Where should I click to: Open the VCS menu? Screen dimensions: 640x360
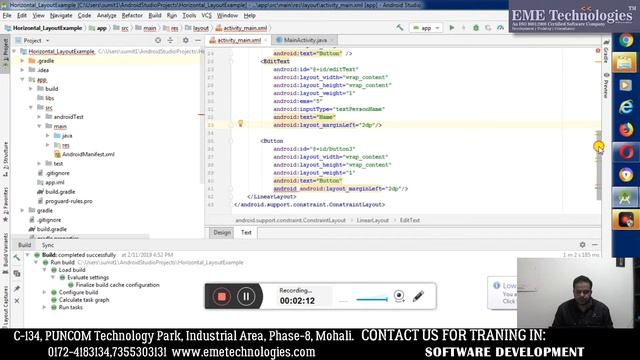click(207, 16)
